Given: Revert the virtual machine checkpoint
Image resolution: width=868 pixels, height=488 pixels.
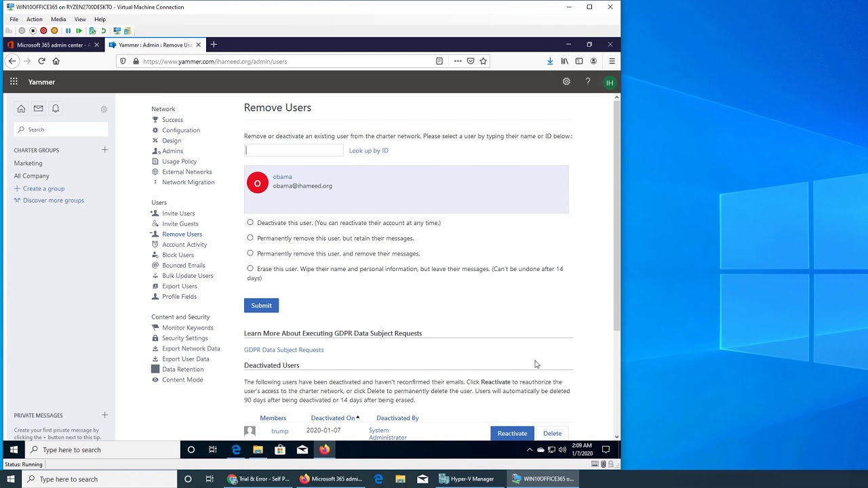Looking at the screenshot, I should point(104,30).
